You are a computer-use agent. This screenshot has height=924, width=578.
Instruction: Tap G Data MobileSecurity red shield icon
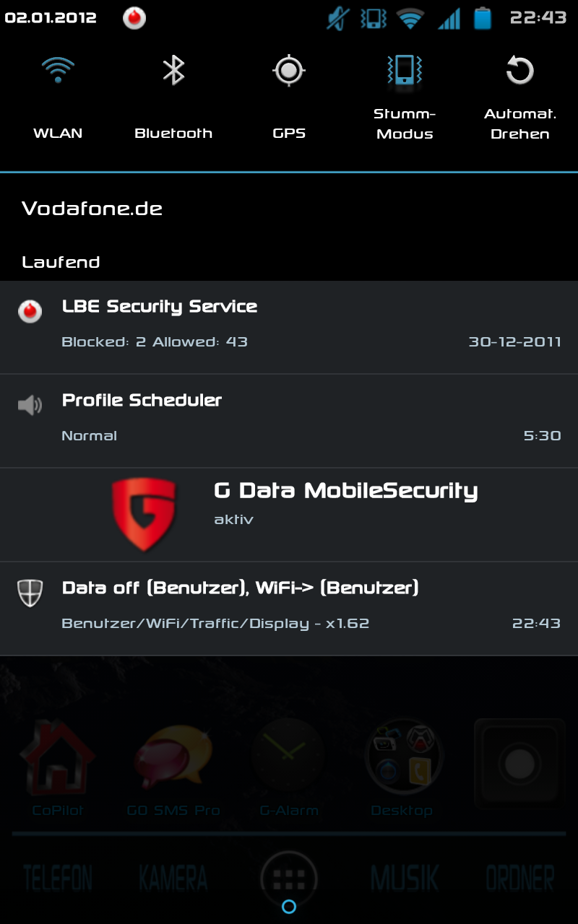click(x=144, y=514)
